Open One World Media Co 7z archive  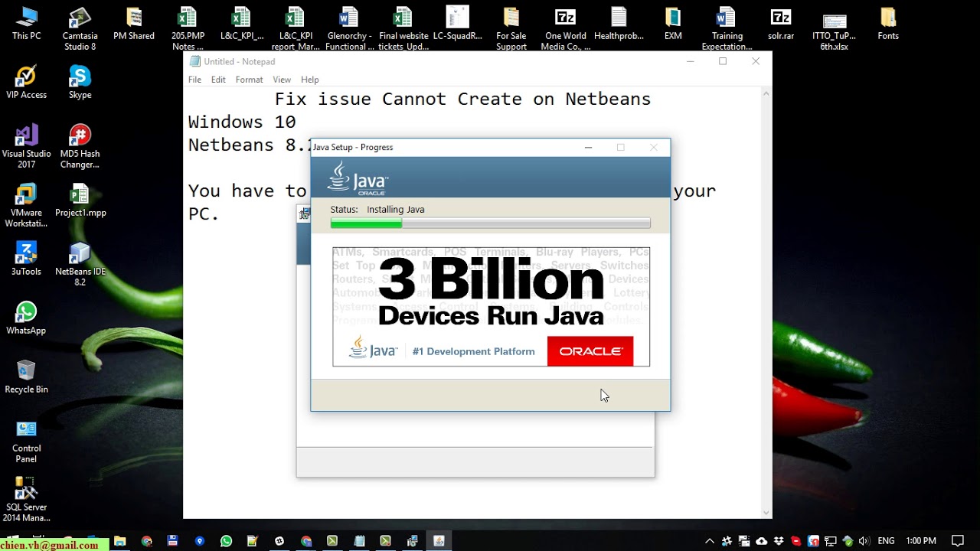[565, 29]
